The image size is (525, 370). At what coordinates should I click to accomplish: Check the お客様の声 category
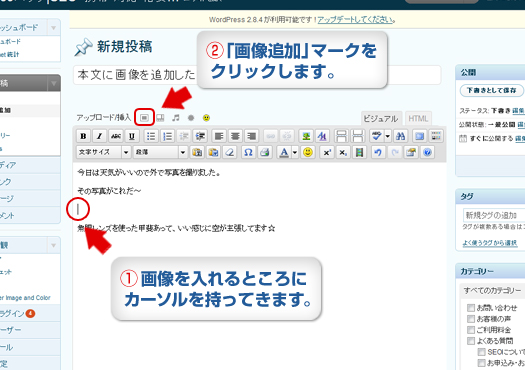(471, 319)
